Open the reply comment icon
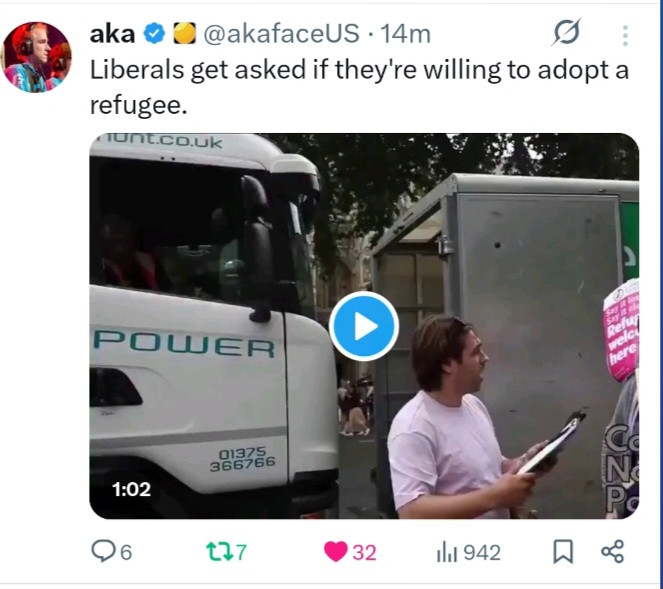The image size is (663, 589). pos(102,551)
